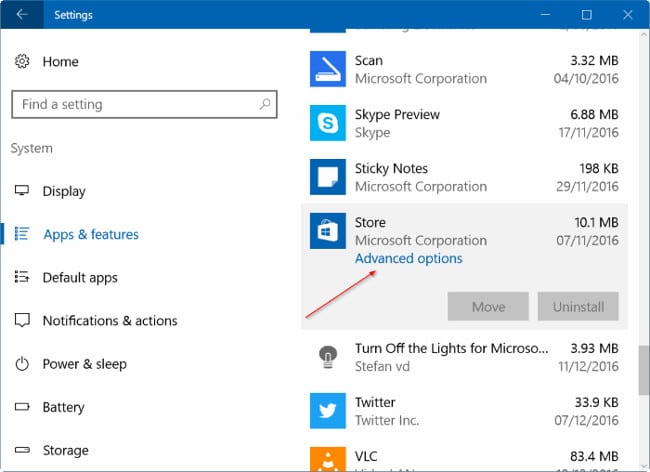The image size is (650, 472).
Task: Open the Home settings page
Action: pos(61,62)
